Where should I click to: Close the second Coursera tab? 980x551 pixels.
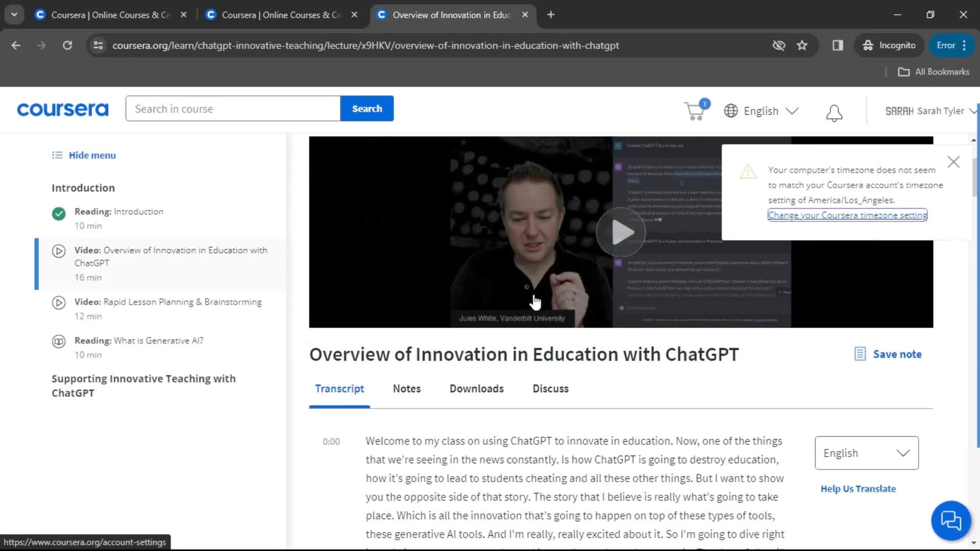coord(354,15)
